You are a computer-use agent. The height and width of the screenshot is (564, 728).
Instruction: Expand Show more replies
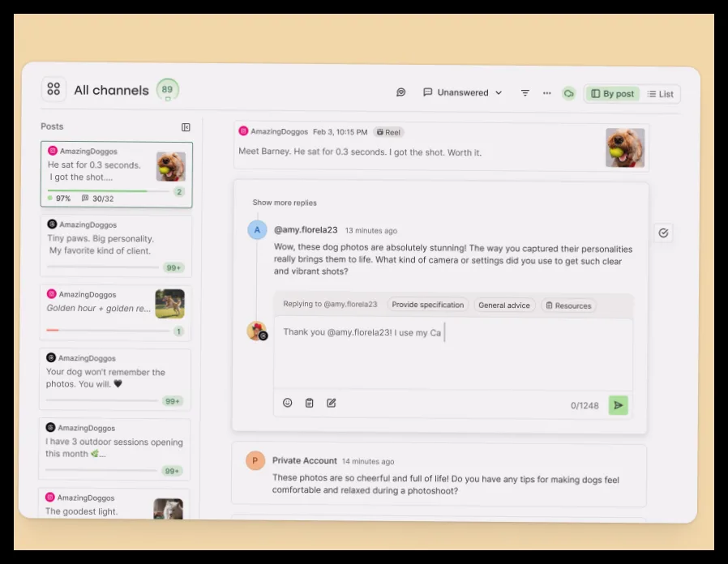285,203
